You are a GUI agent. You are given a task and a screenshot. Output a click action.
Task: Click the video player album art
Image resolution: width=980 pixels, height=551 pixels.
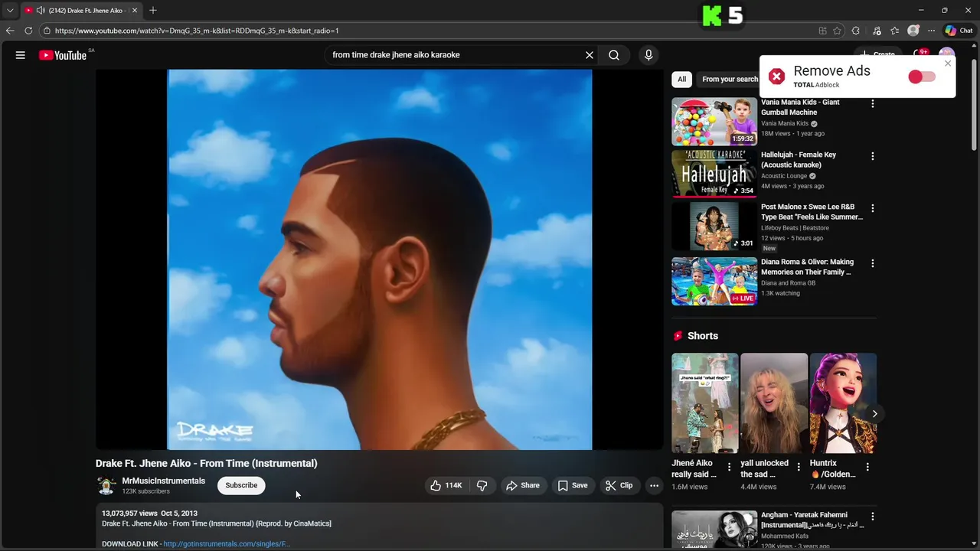pyautogui.click(x=380, y=259)
